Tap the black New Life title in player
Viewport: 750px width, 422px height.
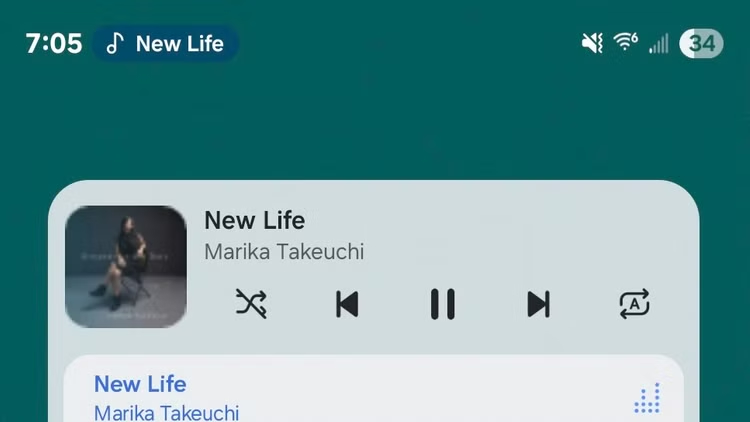click(254, 221)
